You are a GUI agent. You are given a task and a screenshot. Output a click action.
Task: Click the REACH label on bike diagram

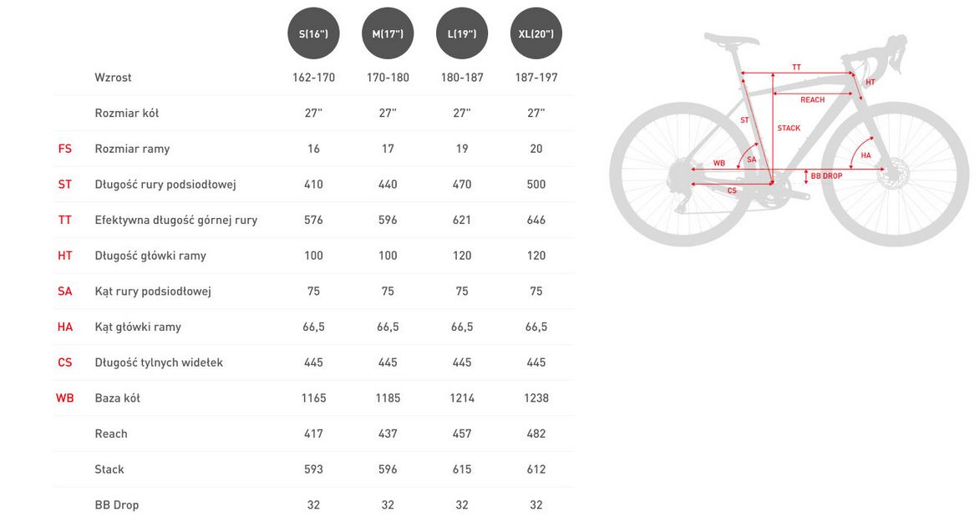813,100
